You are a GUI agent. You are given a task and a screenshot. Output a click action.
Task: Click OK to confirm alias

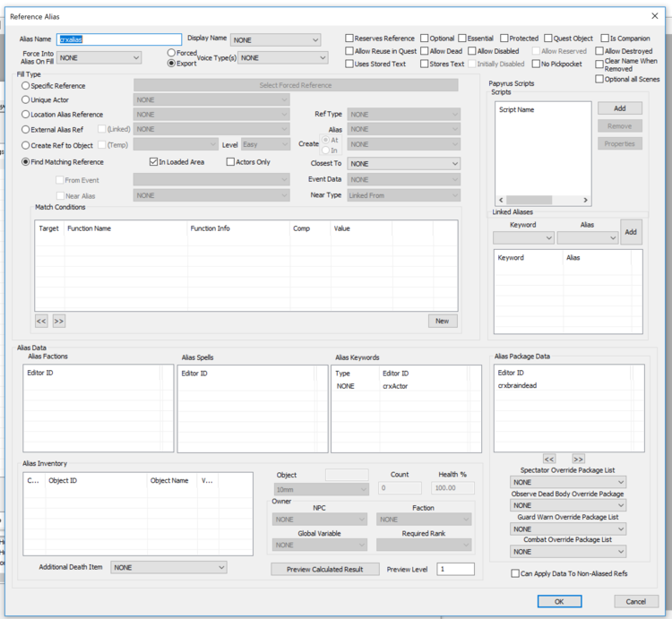tap(559, 601)
